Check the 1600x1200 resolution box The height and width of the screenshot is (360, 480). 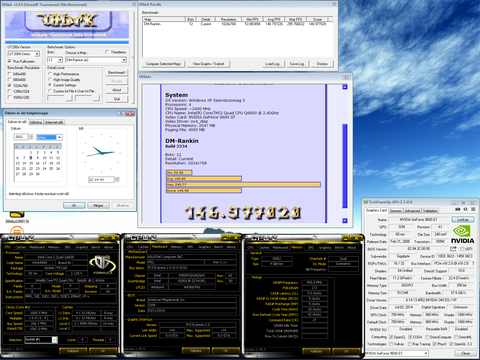pyautogui.click(x=10, y=97)
